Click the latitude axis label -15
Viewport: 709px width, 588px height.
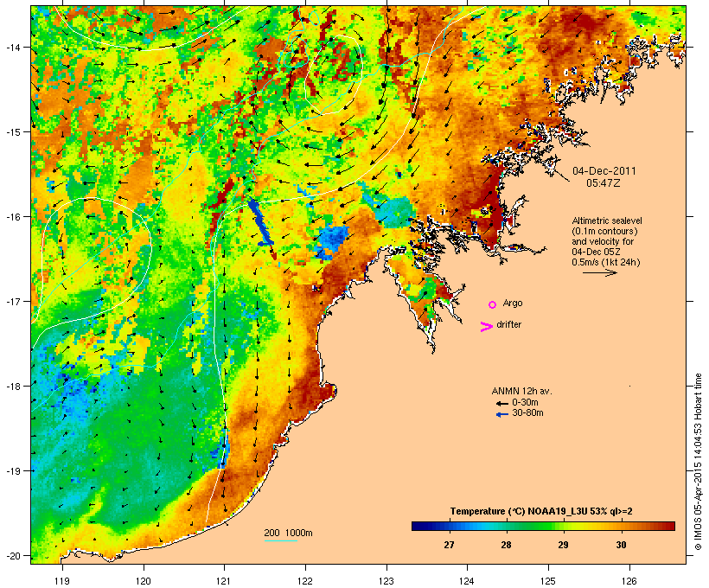12,132
